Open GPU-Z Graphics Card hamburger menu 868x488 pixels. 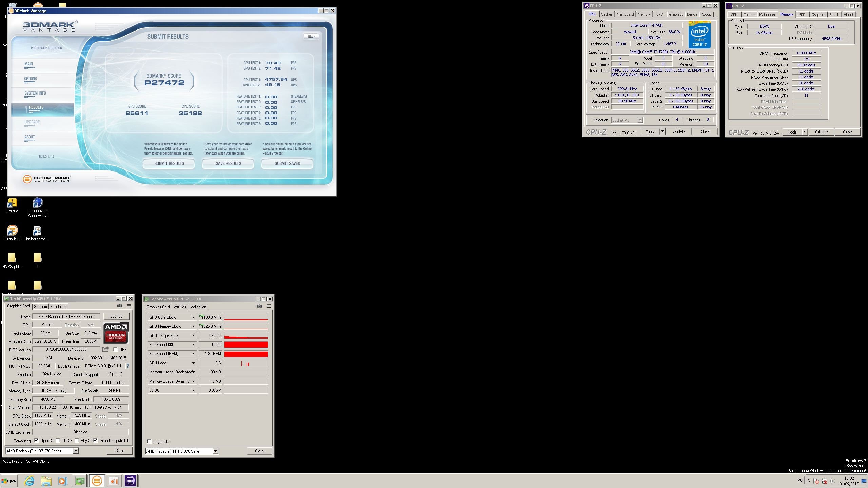point(129,306)
